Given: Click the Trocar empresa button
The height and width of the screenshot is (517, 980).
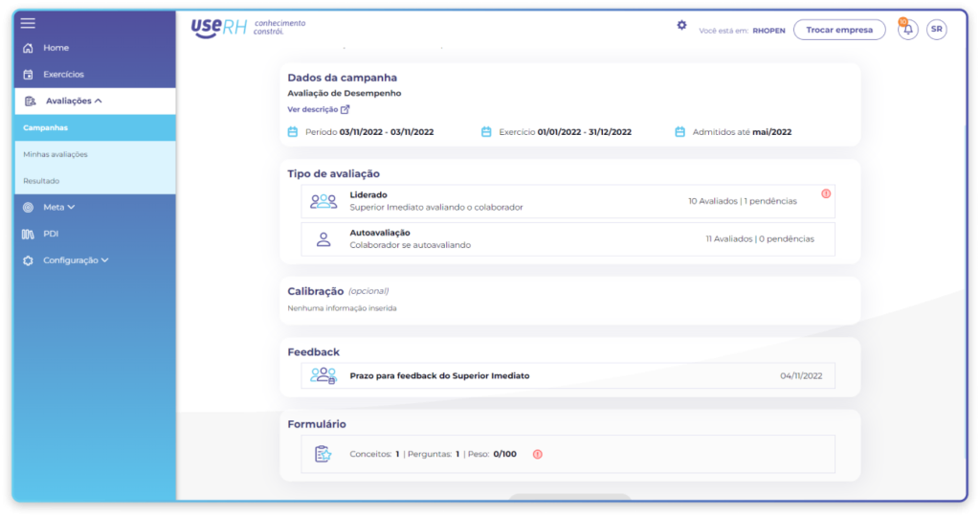Looking at the screenshot, I should point(839,30).
